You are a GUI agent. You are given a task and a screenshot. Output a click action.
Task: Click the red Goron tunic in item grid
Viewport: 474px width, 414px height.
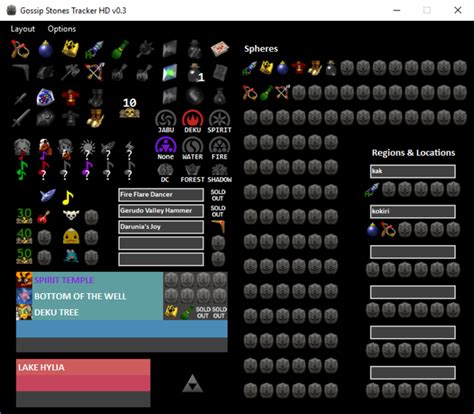coord(70,97)
